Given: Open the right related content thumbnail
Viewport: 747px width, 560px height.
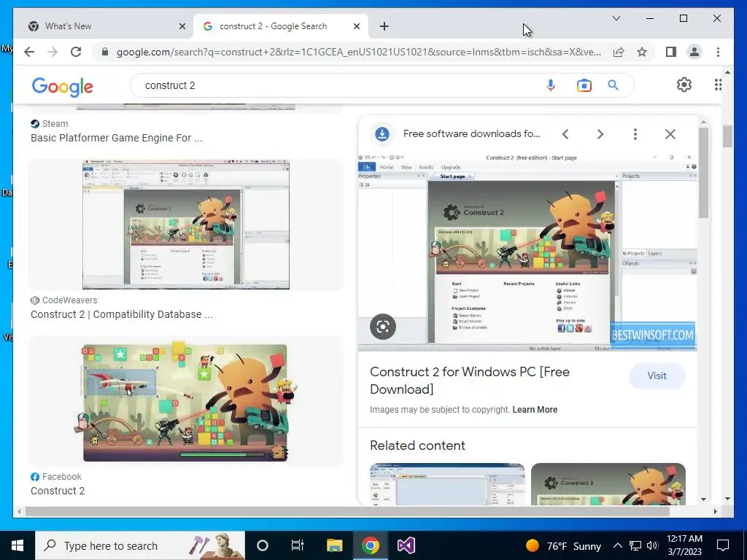Looking at the screenshot, I should [608, 484].
